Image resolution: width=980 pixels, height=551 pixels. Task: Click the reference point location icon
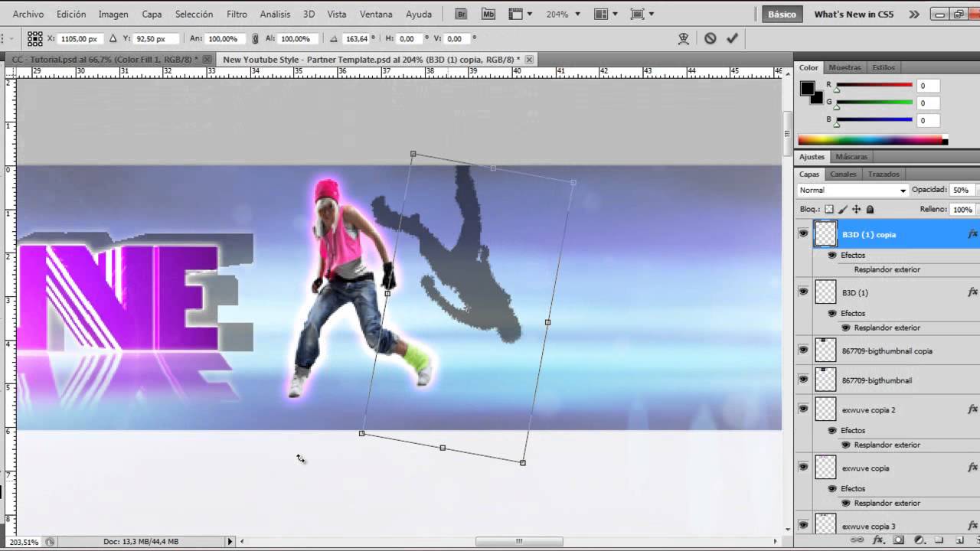click(35, 38)
